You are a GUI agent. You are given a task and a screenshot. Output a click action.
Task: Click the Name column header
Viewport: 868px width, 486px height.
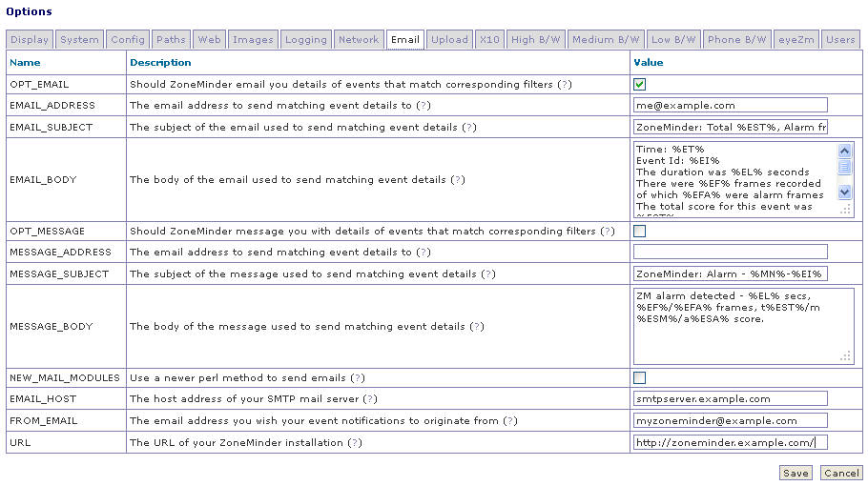click(25, 63)
